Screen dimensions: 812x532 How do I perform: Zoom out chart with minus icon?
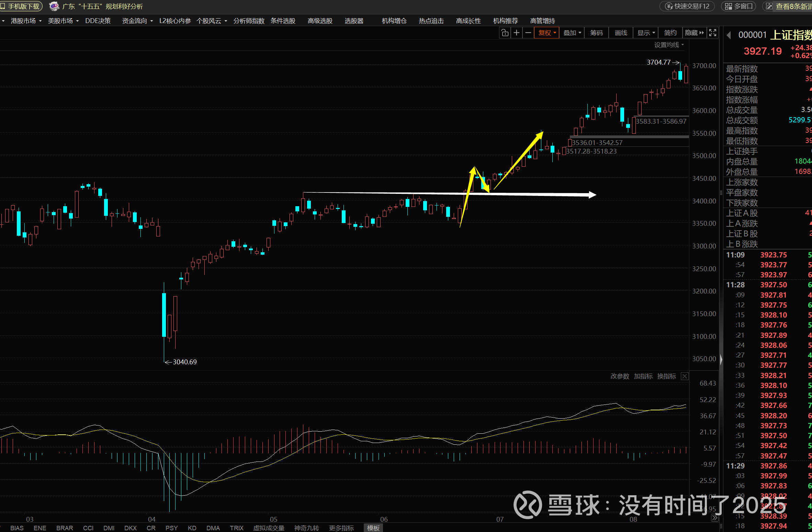point(528,33)
